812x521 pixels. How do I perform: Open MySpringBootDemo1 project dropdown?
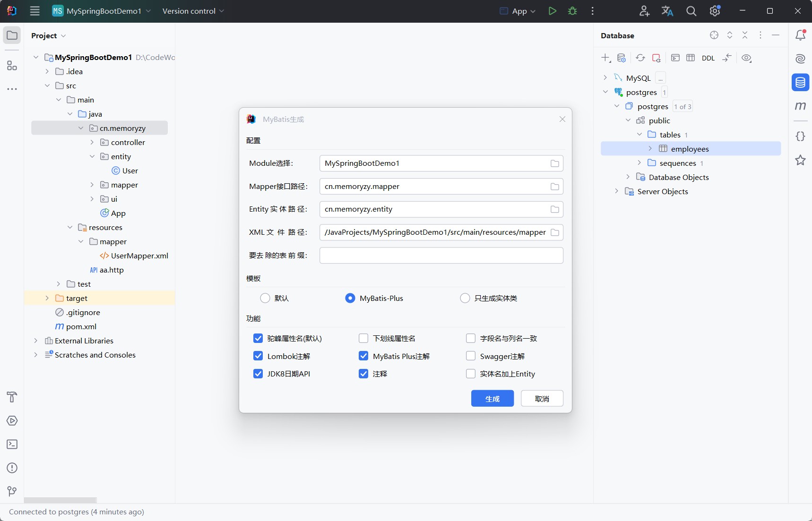(x=102, y=11)
